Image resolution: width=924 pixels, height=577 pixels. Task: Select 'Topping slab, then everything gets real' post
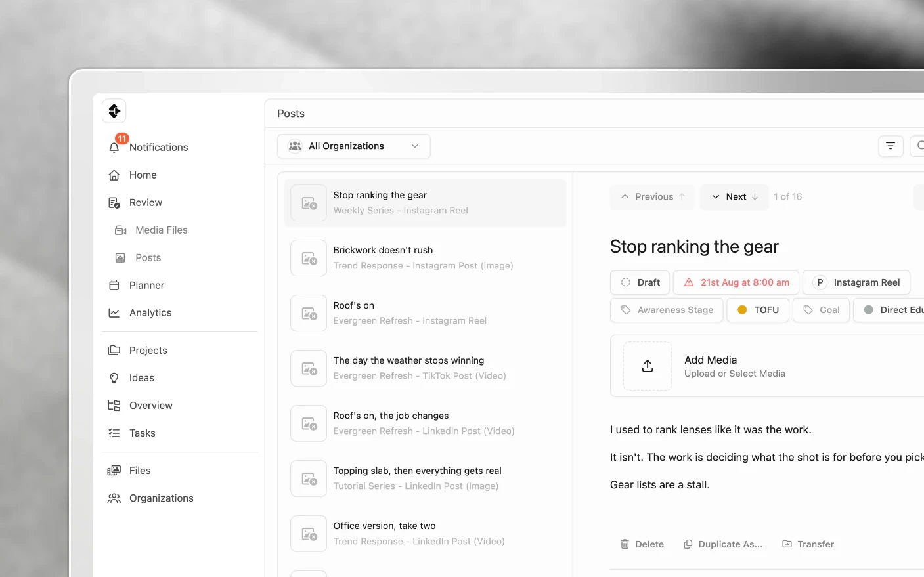[x=426, y=479]
